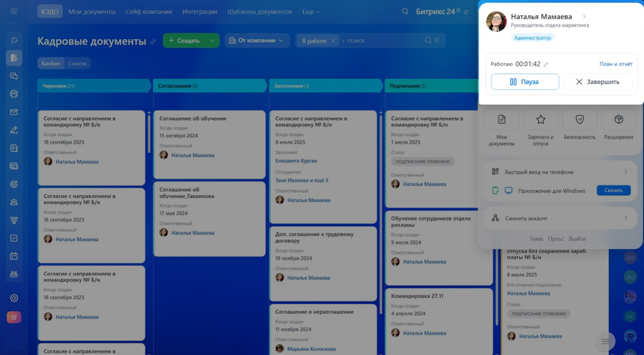Open the employees group sidebar icon

14,202
